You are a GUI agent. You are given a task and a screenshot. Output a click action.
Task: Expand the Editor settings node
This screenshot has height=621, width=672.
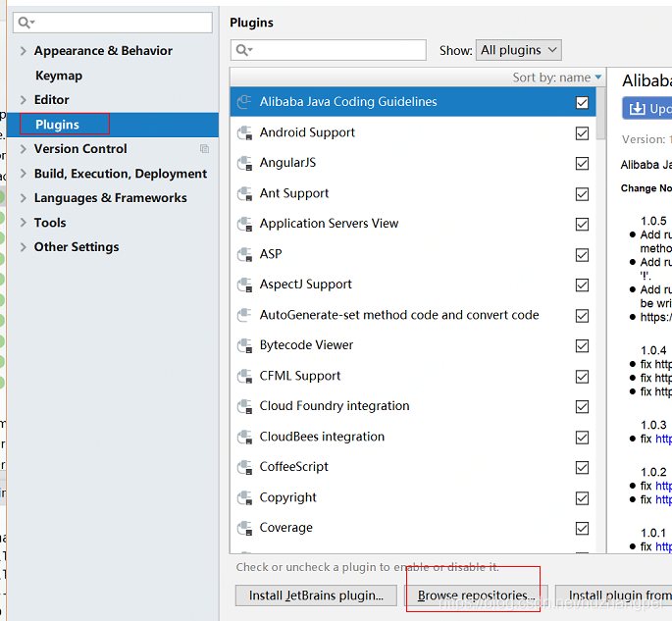(24, 100)
